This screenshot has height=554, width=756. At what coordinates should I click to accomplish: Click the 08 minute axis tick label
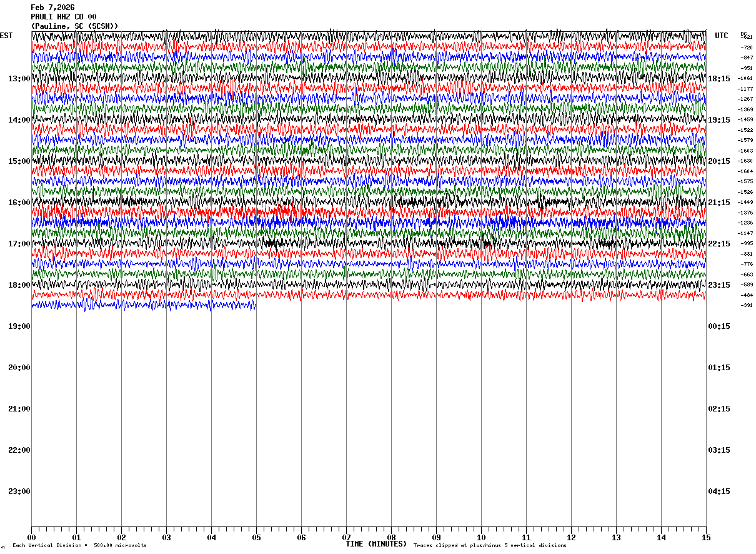click(391, 538)
